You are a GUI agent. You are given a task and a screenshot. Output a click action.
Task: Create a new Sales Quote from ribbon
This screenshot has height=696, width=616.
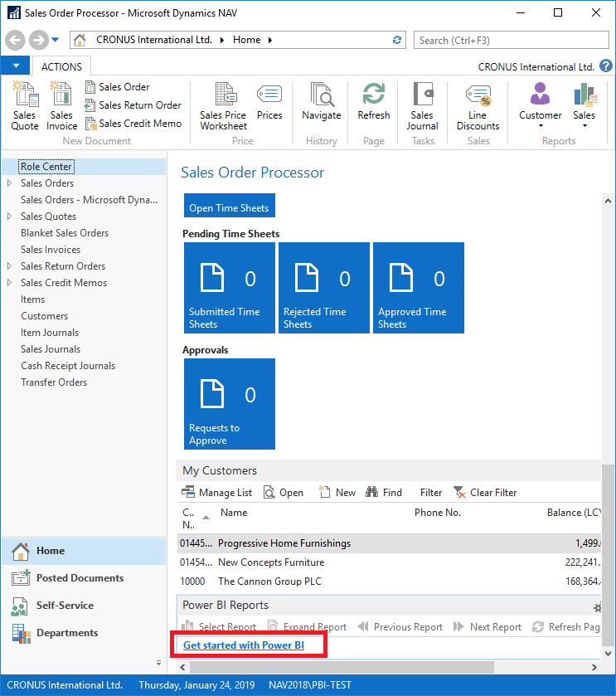(x=25, y=106)
